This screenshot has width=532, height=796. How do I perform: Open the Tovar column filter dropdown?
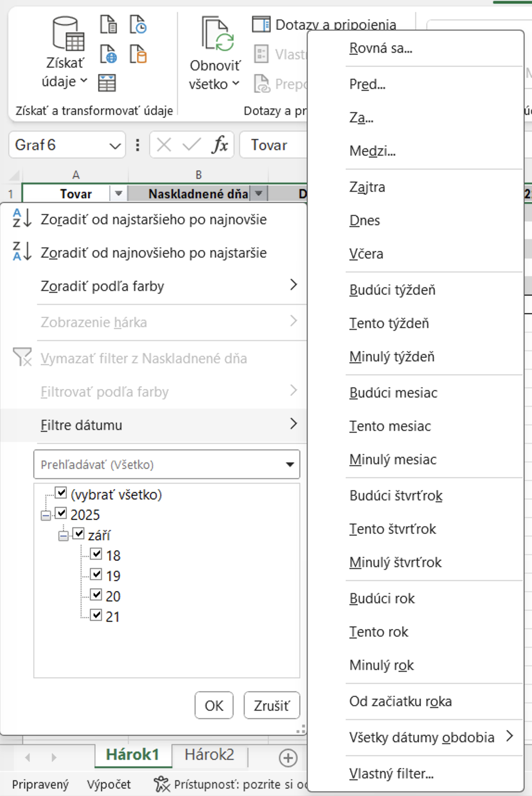point(118,193)
